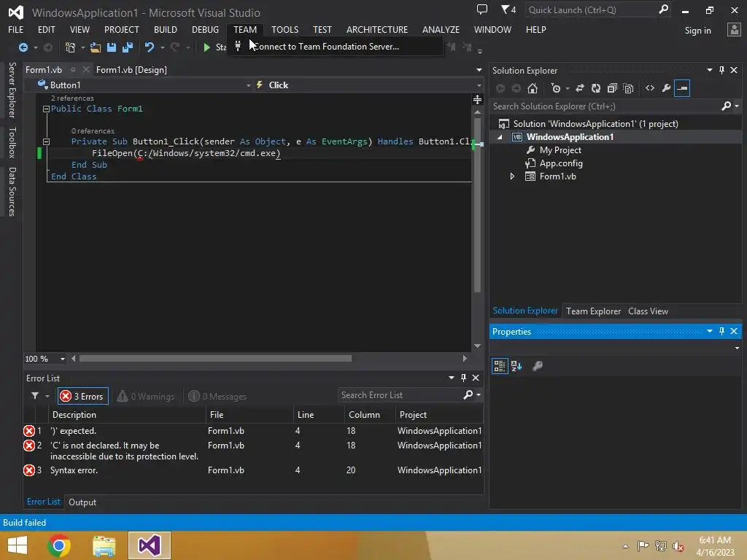This screenshot has height=560, width=747.
Task: Toggle the Preview Selected Items button
Action: (682, 88)
